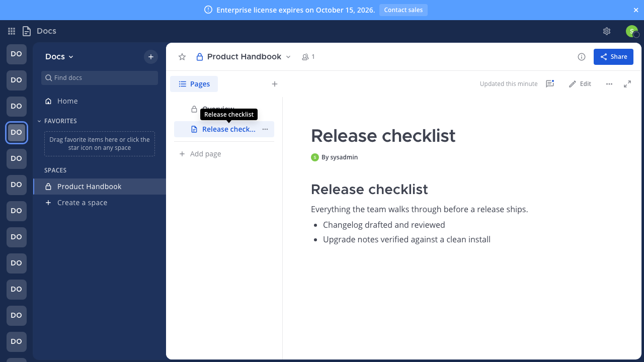
Task: Open space information icon
Action: click(x=582, y=57)
